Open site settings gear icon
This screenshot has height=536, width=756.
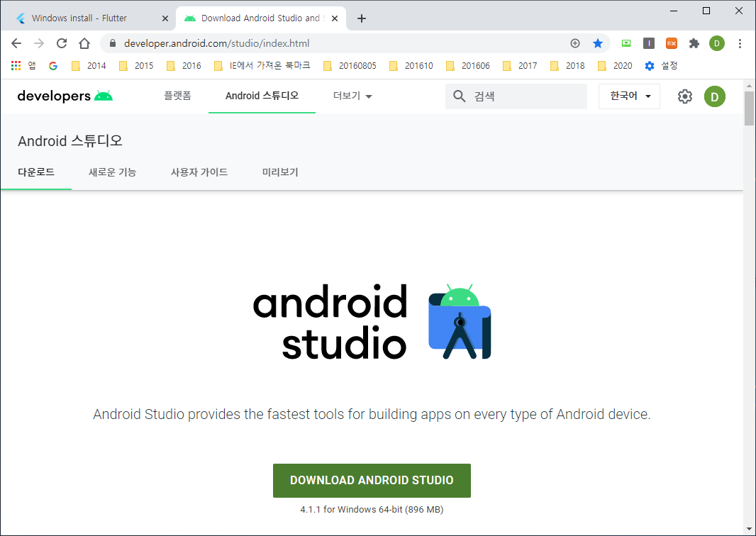(x=684, y=96)
